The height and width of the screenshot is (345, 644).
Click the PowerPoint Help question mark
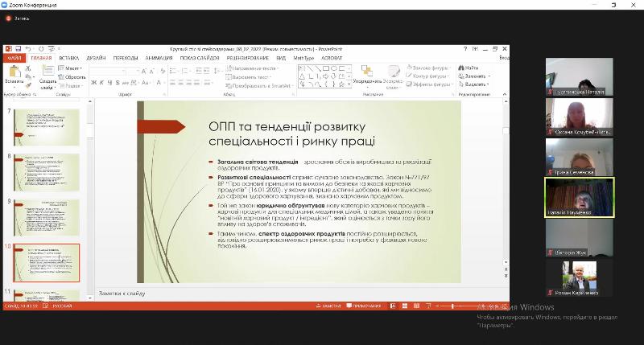(465, 49)
